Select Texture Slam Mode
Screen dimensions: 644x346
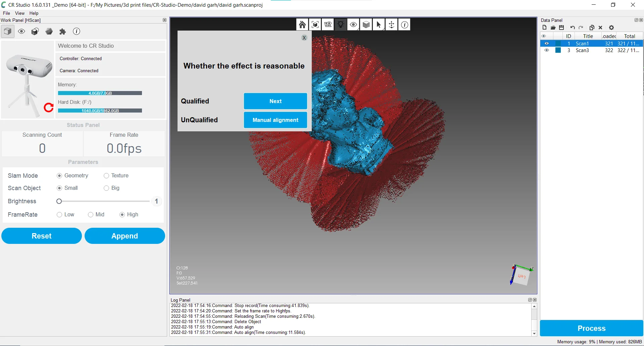click(106, 176)
